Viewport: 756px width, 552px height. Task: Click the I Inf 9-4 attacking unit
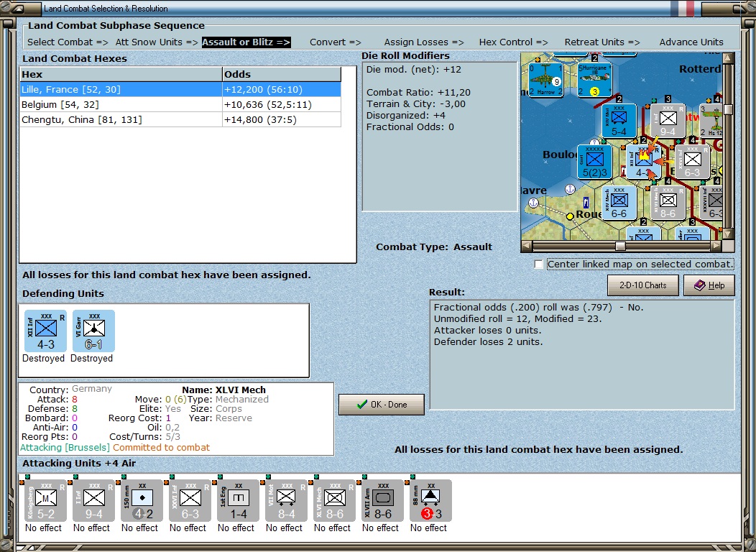pos(93,500)
